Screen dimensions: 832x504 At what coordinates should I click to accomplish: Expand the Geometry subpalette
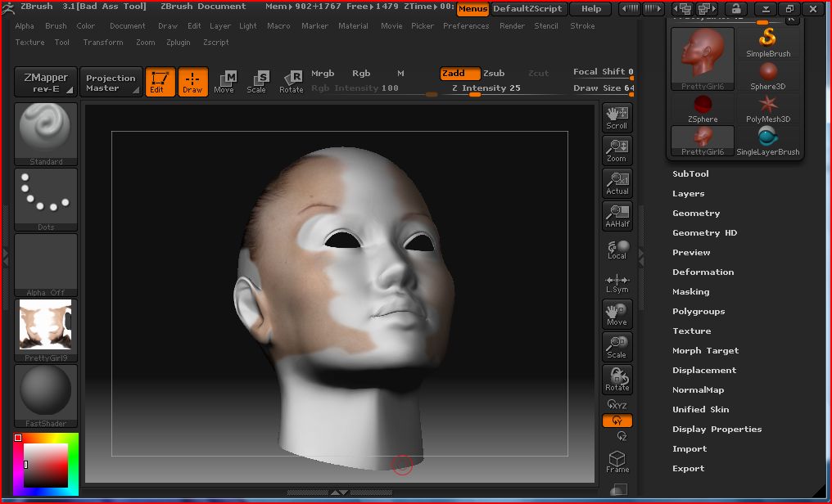696,214
